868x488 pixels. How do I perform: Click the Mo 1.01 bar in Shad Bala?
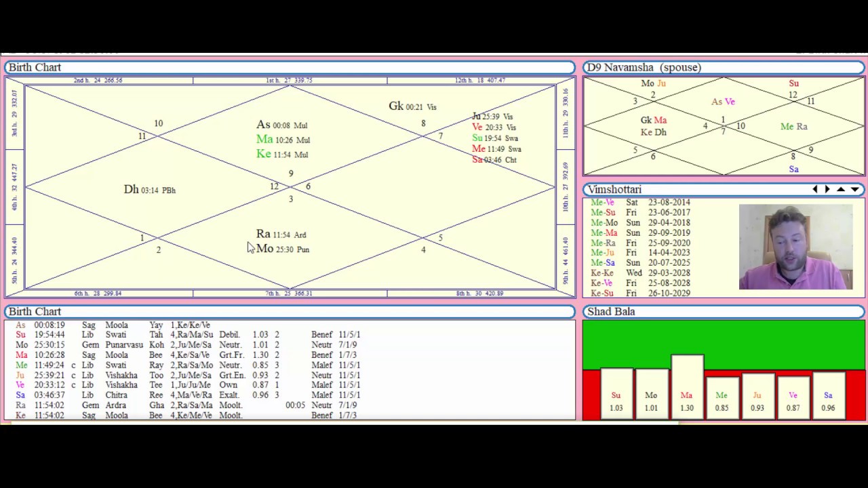651,394
